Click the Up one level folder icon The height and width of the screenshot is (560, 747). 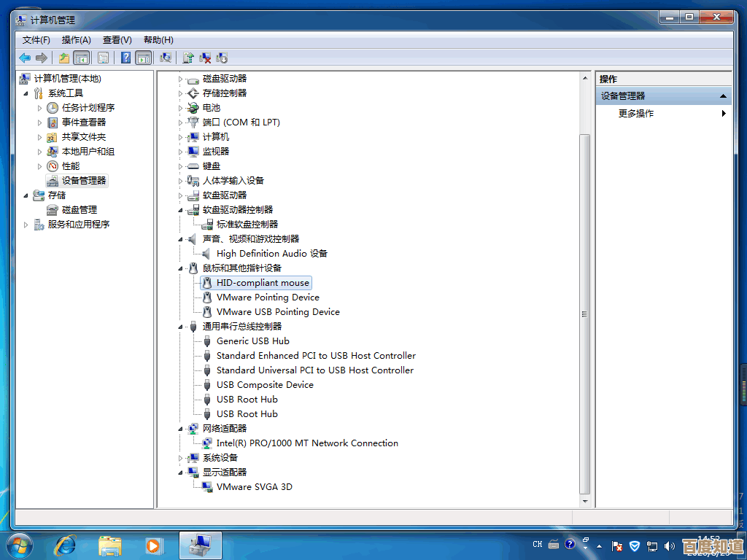[x=64, y=58]
